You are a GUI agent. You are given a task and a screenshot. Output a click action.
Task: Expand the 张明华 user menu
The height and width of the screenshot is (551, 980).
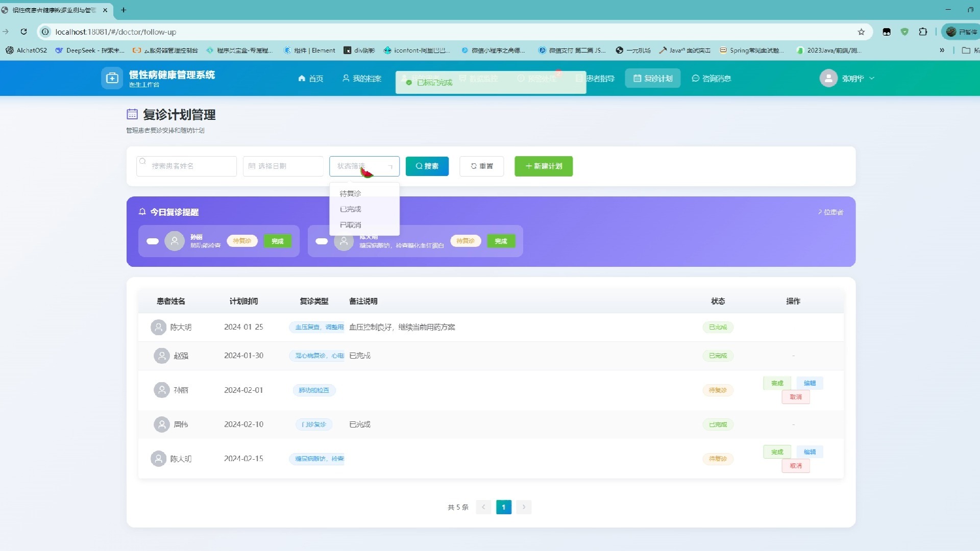(852, 78)
